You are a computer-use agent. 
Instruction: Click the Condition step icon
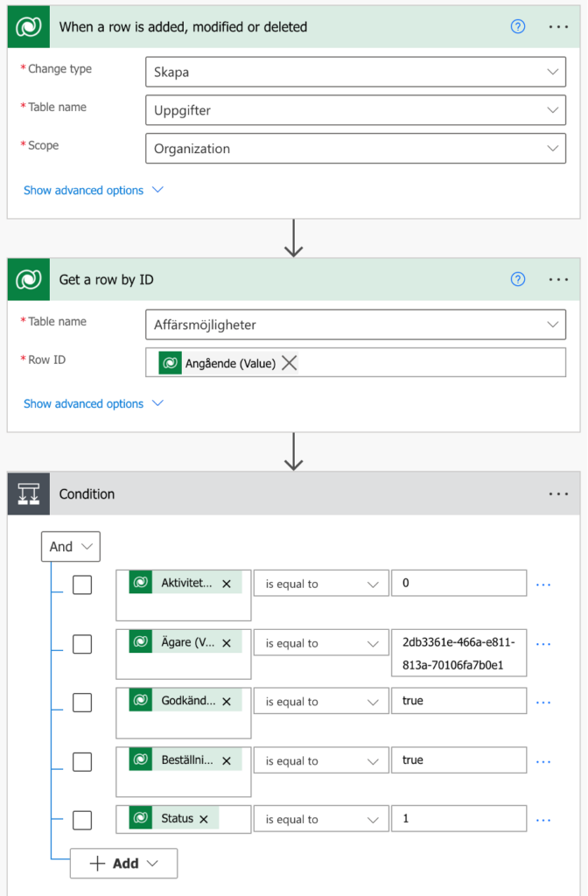tap(29, 494)
